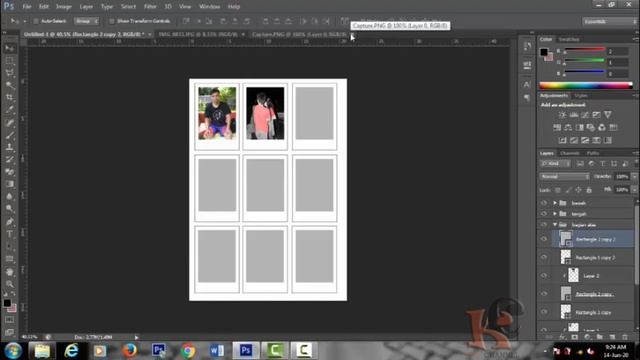The width and height of the screenshot is (640, 360).
Task: Expand the bawah layer group
Action: pyautogui.click(x=555, y=203)
